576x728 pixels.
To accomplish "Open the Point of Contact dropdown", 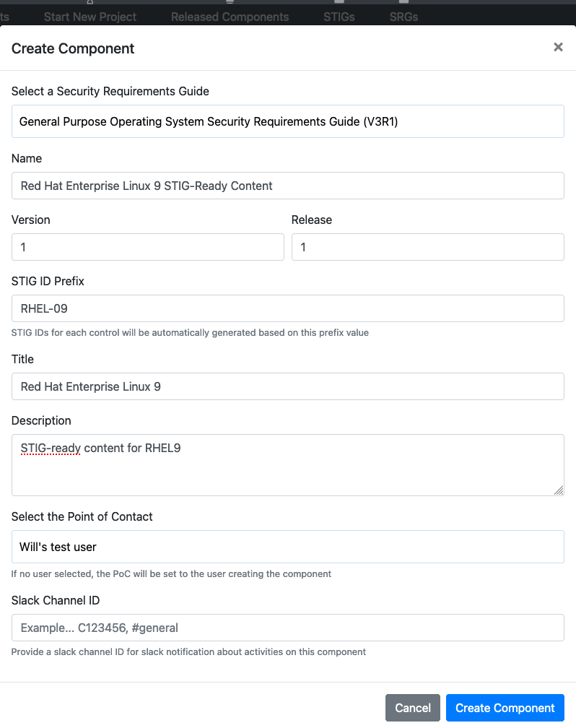I will [287, 547].
